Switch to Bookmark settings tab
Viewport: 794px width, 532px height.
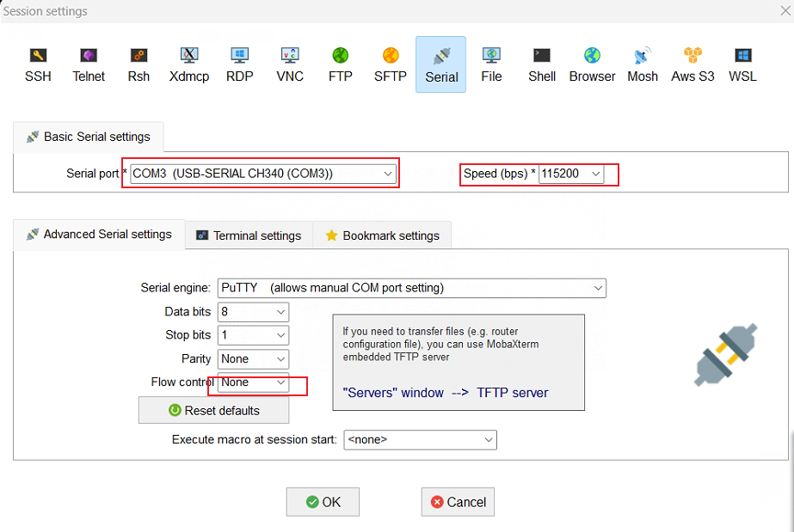[x=382, y=235]
